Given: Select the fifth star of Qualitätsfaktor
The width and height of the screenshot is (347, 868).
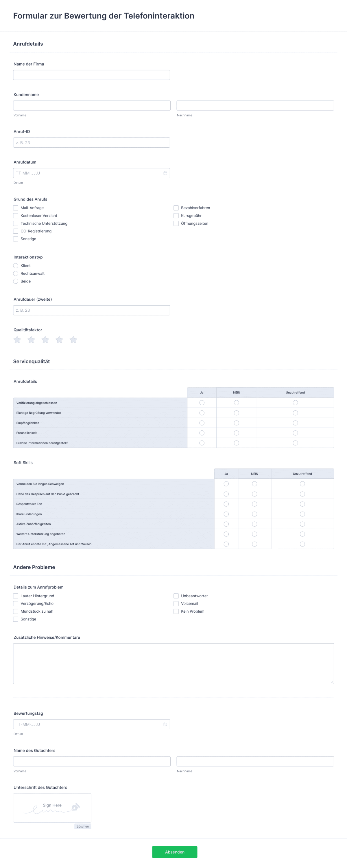Looking at the screenshot, I should (x=73, y=340).
